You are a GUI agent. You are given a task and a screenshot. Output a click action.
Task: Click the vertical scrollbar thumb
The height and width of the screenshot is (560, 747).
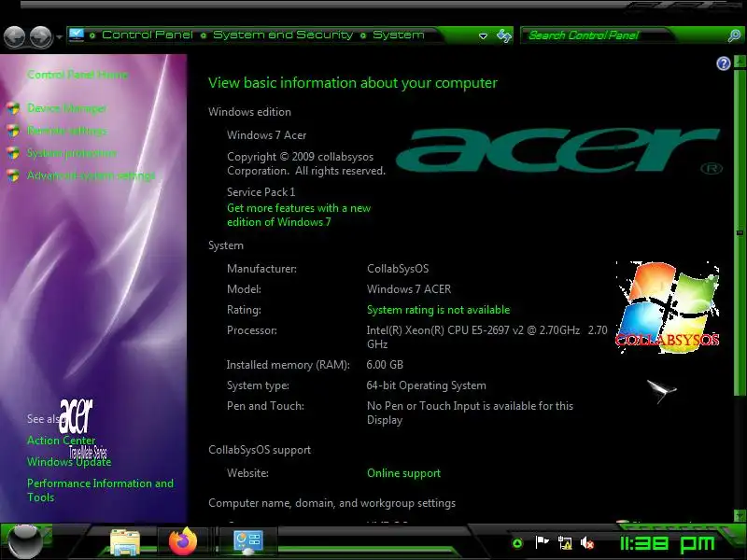740,232
